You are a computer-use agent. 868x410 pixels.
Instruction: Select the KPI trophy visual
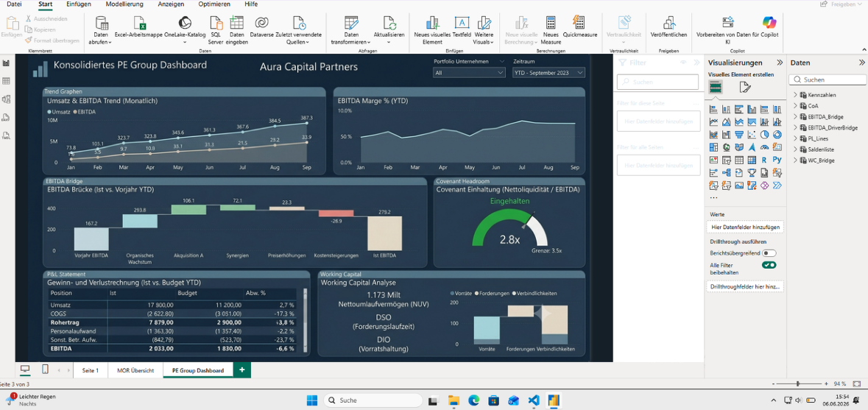[752, 173]
